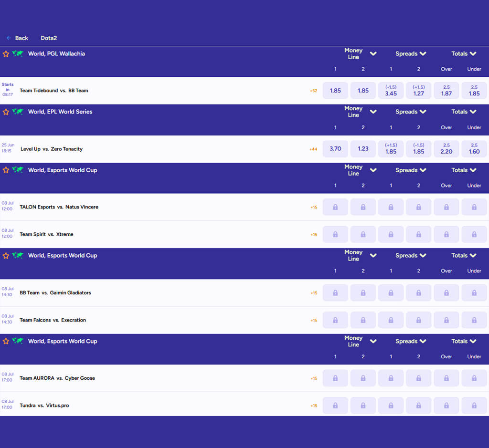Open the Money Line dropdown for EPL World Series
Screen dimensions: 489x448
(x=373, y=112)
